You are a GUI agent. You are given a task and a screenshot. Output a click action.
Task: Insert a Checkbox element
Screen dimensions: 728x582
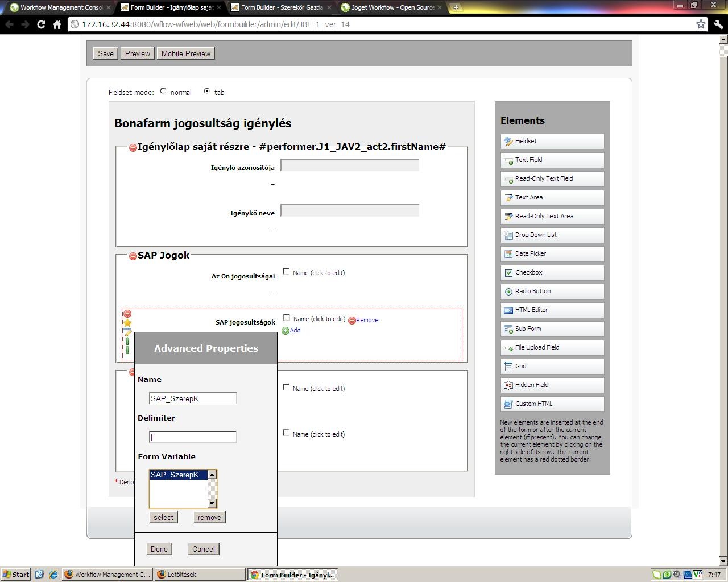pyautogui.click(x=552, y=272)
